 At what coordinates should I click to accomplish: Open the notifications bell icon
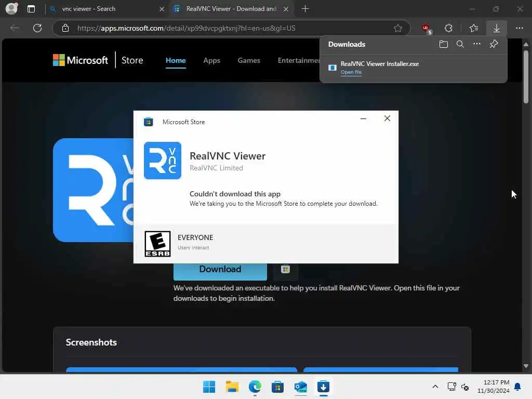point(517,387)
